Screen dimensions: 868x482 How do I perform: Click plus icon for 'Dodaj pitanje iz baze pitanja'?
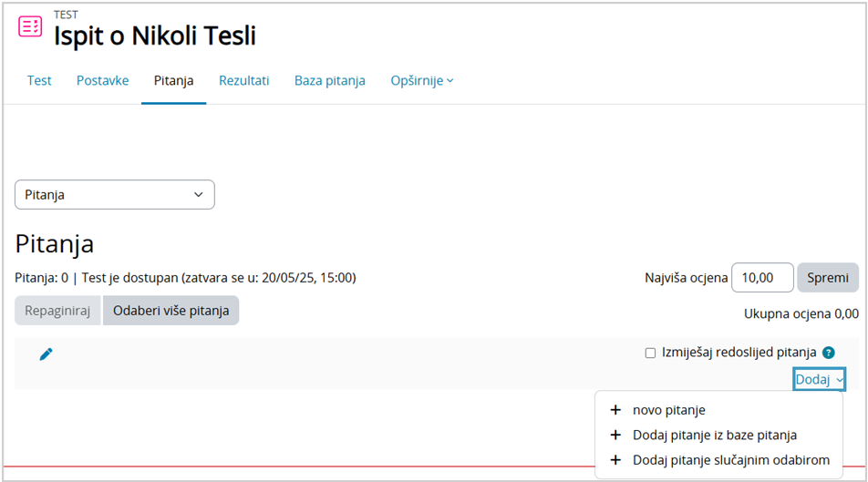(615, 436)
